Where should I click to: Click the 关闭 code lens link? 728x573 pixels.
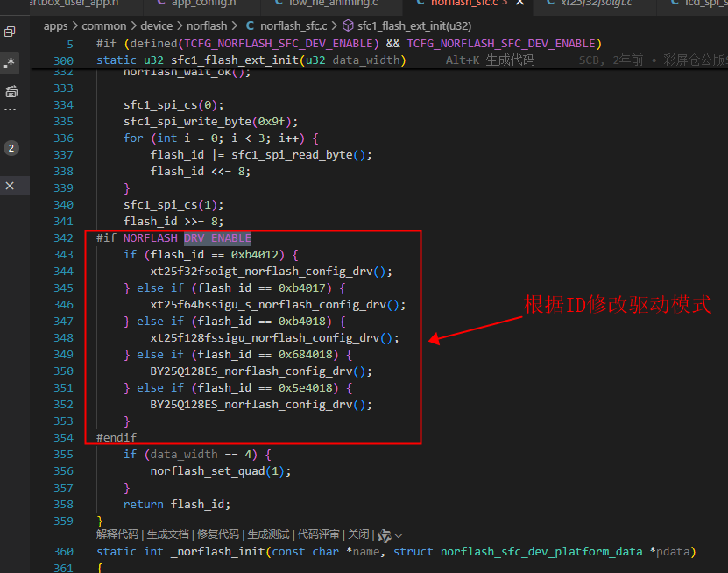(x=358, y=534)
